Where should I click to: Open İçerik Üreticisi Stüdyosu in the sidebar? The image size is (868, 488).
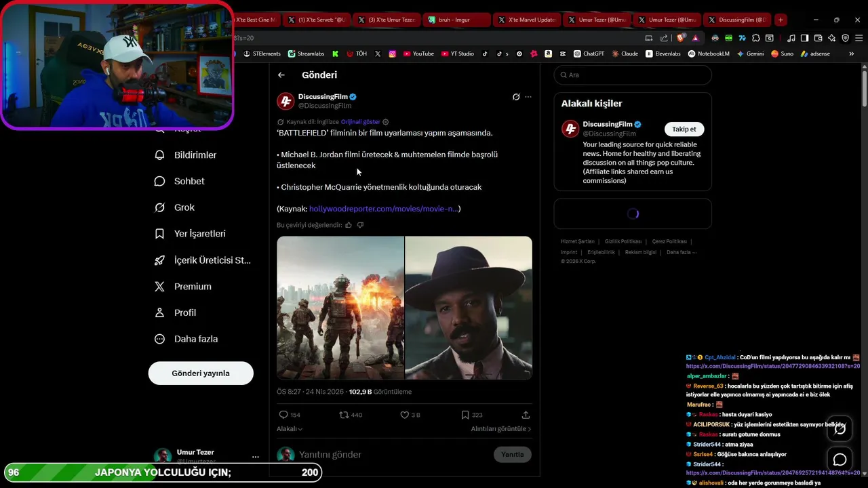pos(203,260)
